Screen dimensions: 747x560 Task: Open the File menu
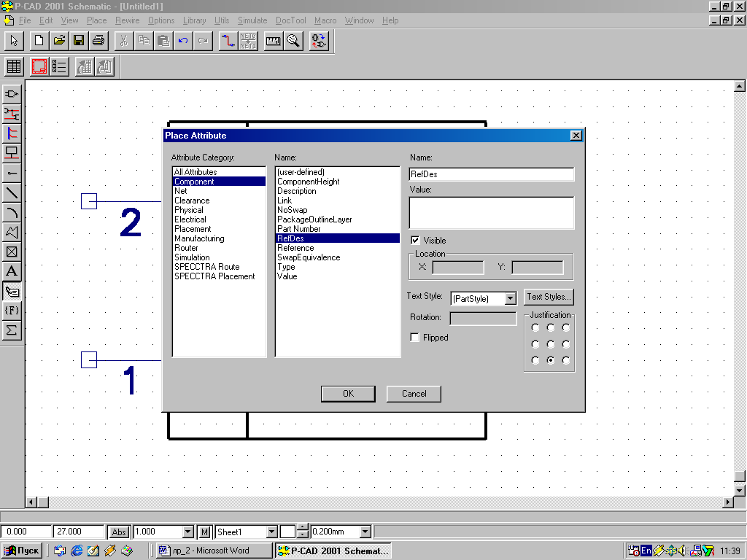[24, 20]
